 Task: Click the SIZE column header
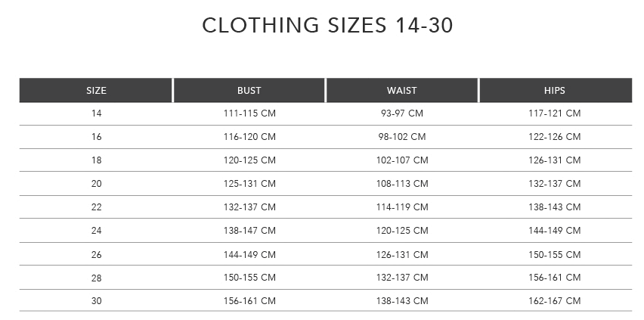[96, 91]
